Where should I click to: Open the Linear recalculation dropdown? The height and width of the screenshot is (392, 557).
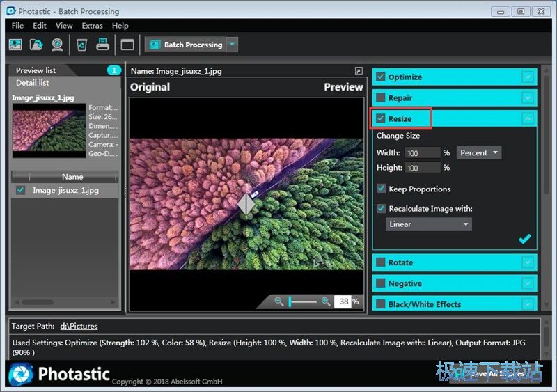429,224
